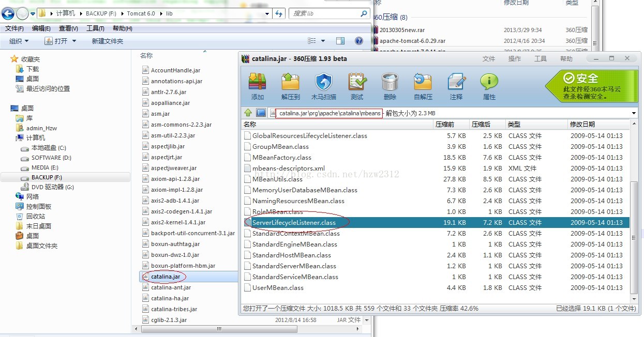Toggle the Explorer preview pane icon

click(340, 41)
